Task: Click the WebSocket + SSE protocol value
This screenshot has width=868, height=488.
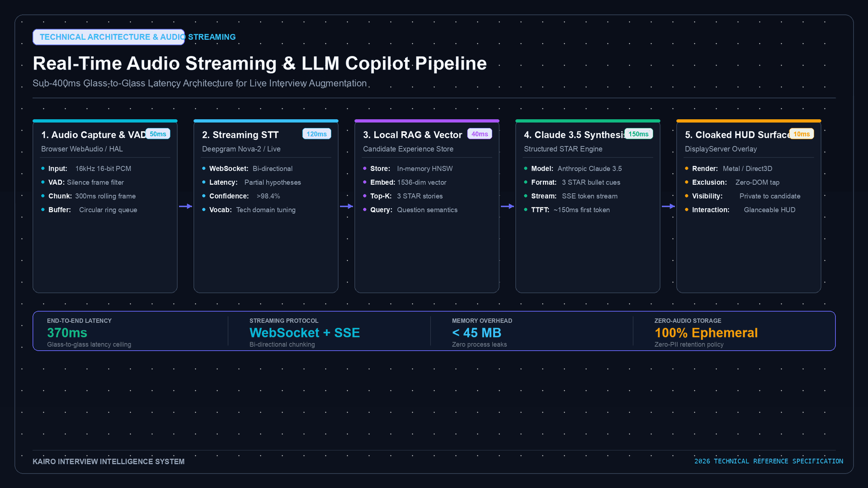Action: pyautogui.click(x=305, y=333)
